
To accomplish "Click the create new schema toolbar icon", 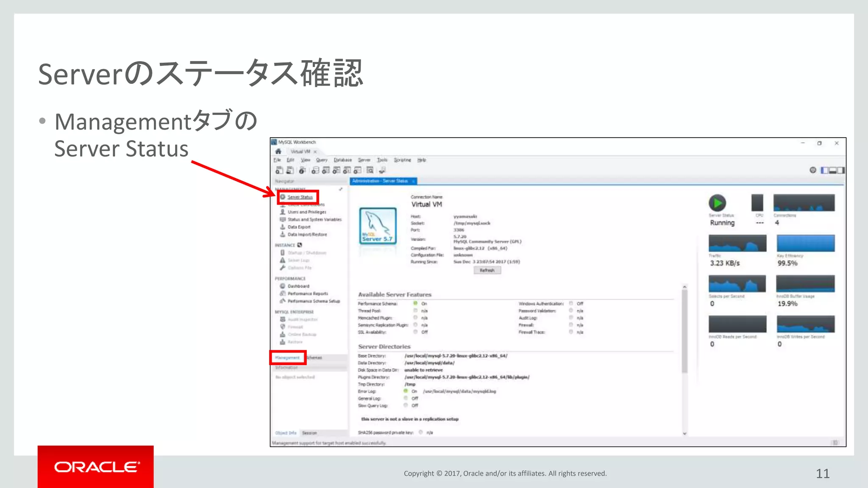I will (x=315, y=170).
